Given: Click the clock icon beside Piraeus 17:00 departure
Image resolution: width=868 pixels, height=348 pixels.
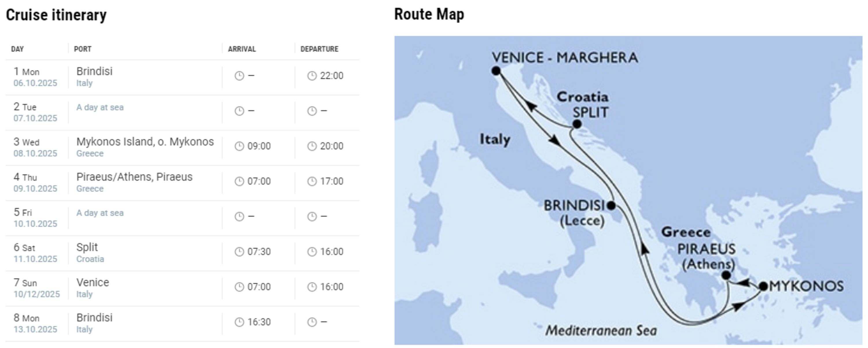Looking at the screenshot, I should pos(312,182).
